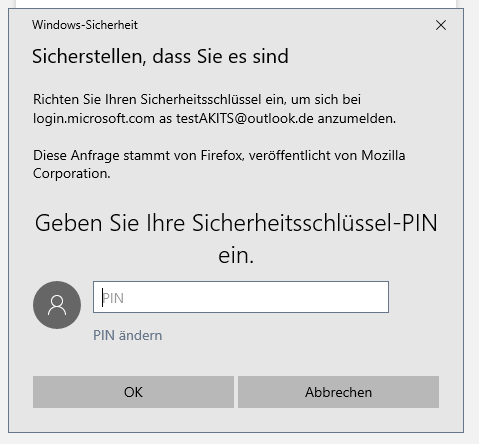Focus the PIN input field
479x444 pixels.
tap(241, 297)
